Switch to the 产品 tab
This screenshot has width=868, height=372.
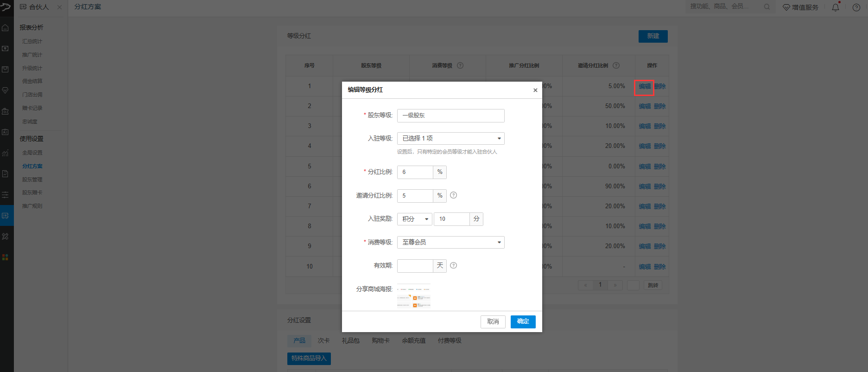(x=299, y=341)
